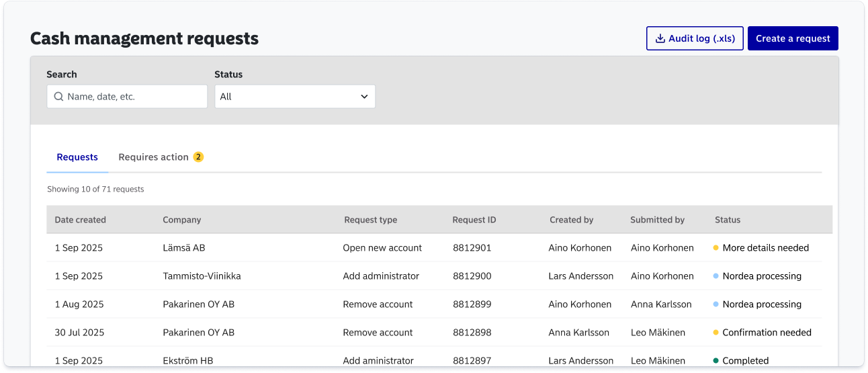Click the chevron arrow in Status dropdown
Image resolution: width=868 pixels, height=373 pixels.
tap(364, 97)
